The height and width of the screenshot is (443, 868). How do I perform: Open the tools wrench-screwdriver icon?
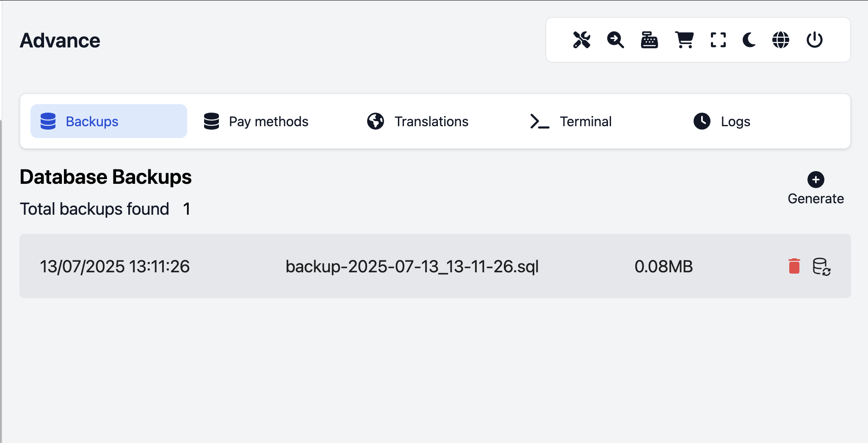582,40
